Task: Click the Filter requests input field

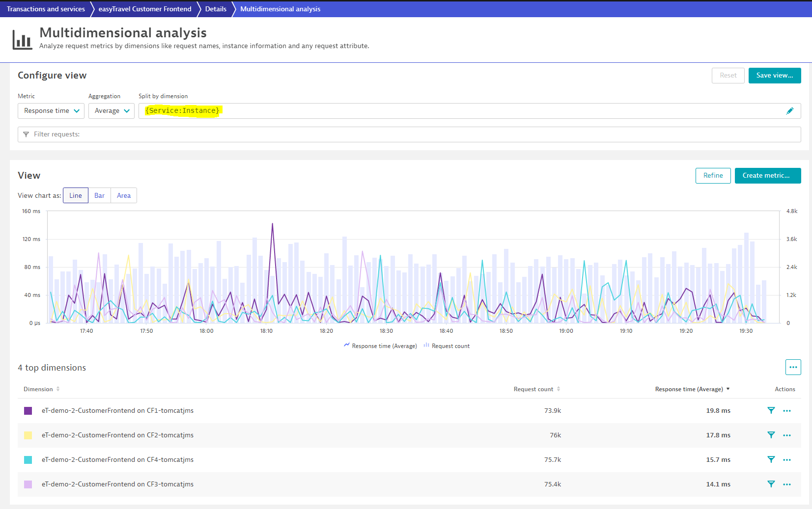Action: pyautogui.click(x=409, y=134)
